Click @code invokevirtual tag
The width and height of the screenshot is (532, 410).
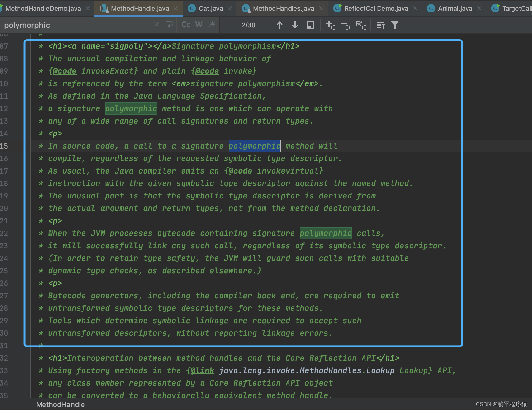[273, 171]
